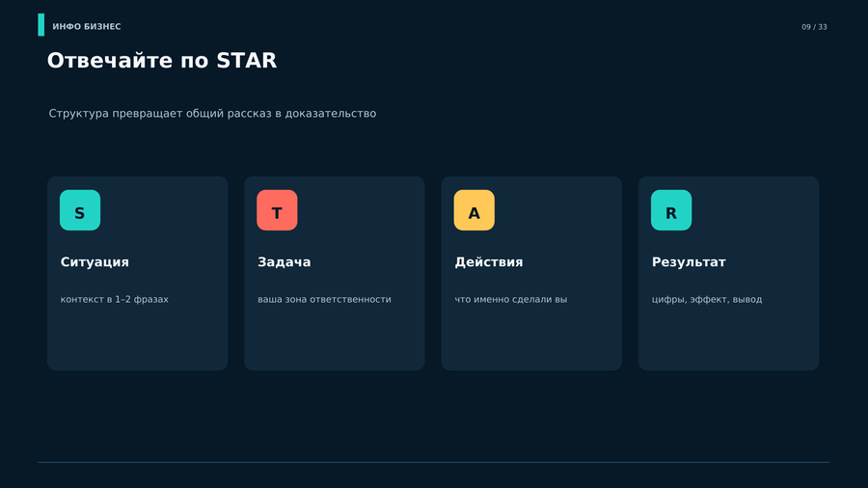Click text 'контекст в 1–2 фразах'
This screenshot has width=868, height=488.
[x=115, y=299]
